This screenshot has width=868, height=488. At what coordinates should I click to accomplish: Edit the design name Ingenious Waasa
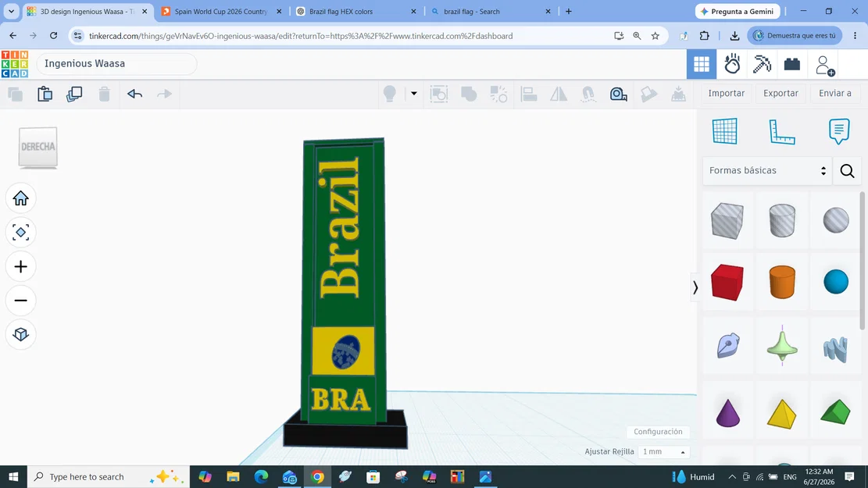116,63
